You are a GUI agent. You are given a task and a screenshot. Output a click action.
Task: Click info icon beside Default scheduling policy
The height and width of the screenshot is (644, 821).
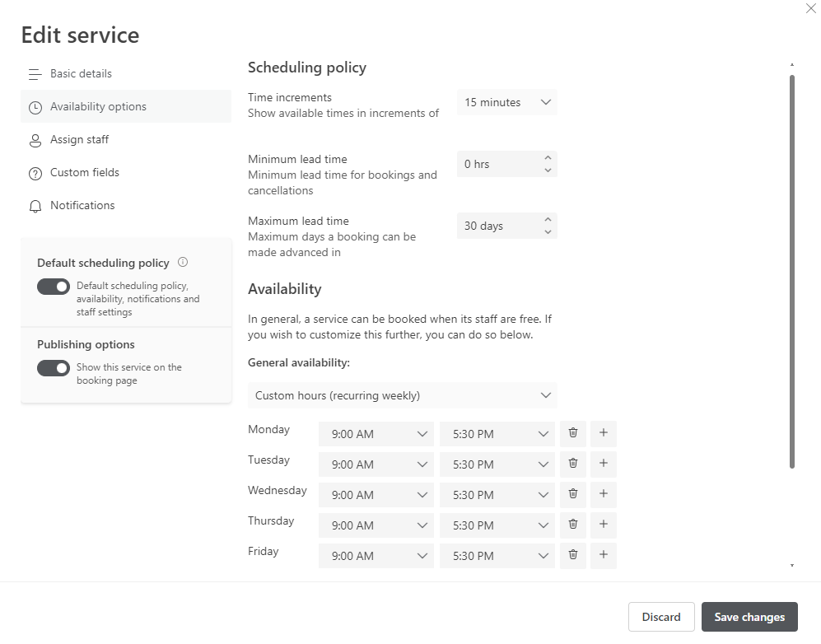pos(183,263)
